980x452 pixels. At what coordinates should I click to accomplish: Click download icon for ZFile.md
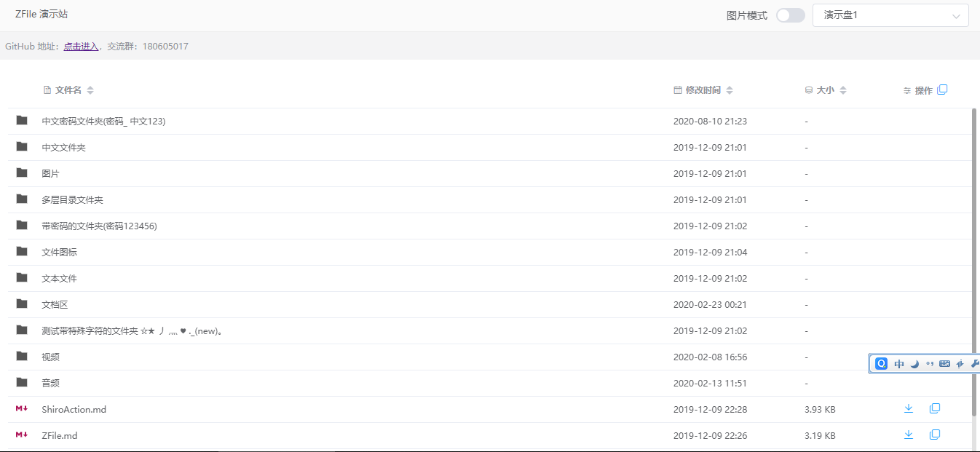coord(908,435)
